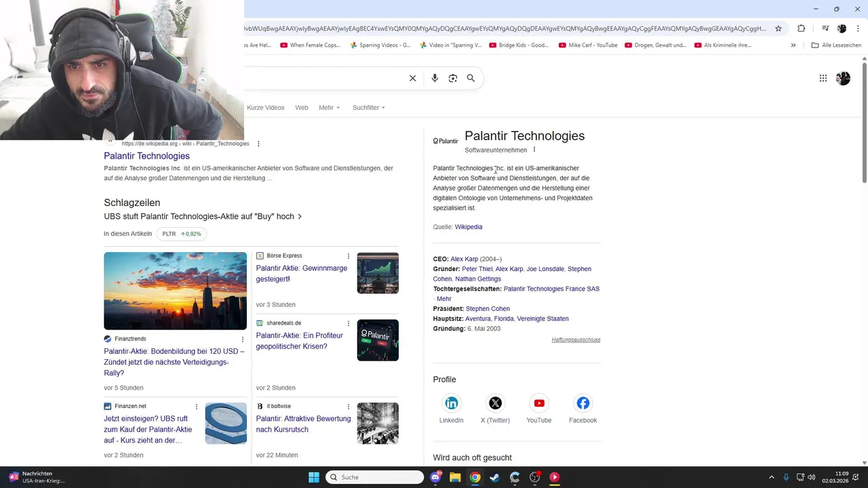Screen dimensions: 868x488
Task: Open Nachrichten news widget in taskbar
Action: click(x=37, y=477)
